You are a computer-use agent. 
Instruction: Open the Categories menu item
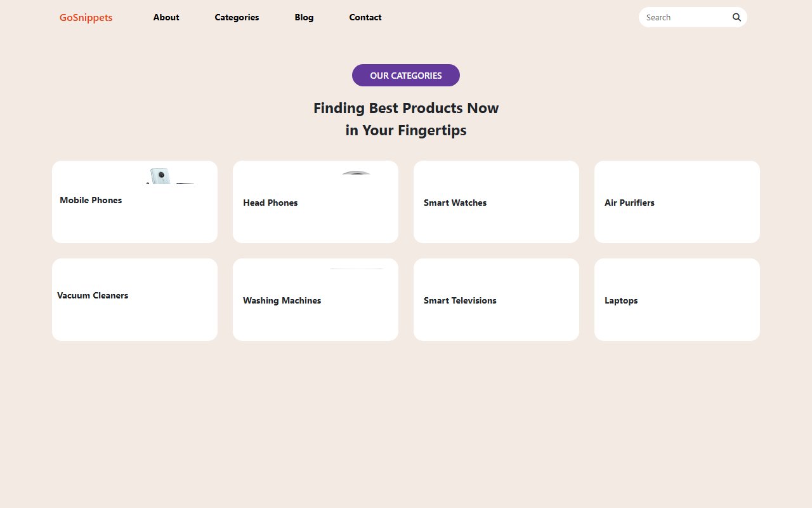click(x=237, y=17)
